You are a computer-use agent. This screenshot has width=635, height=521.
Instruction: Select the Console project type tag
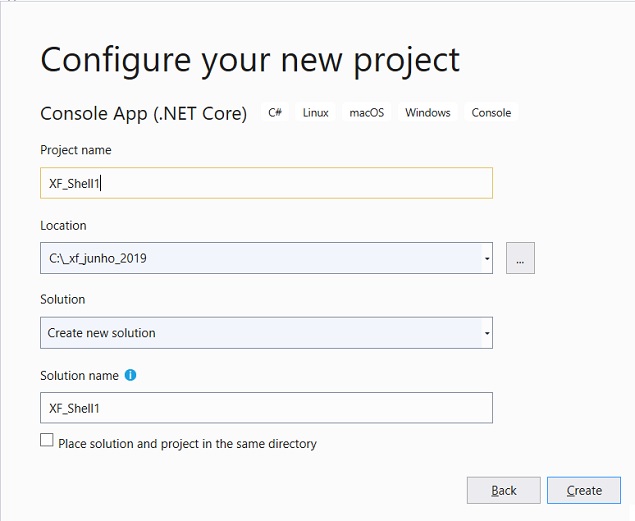click(491, 112)
